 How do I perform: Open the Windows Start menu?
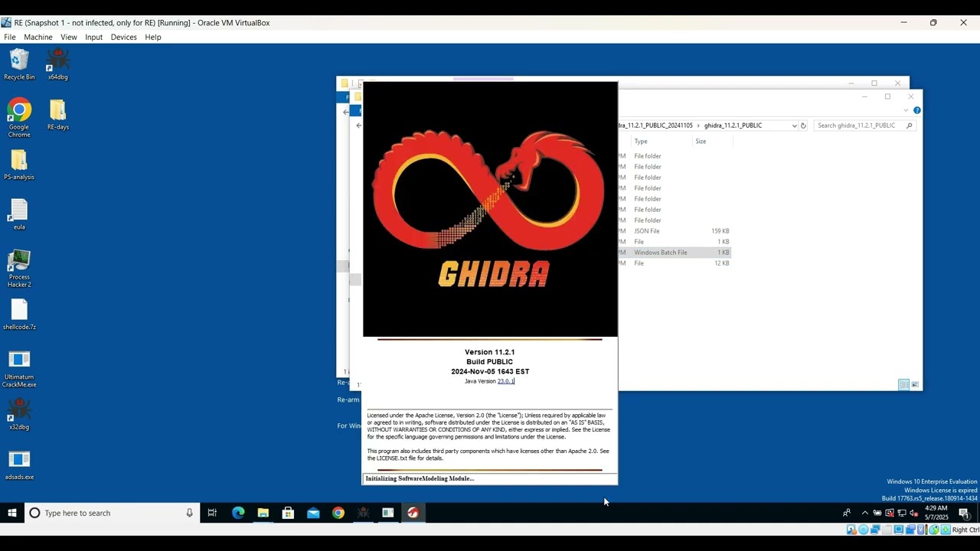[x=12, y=513]
